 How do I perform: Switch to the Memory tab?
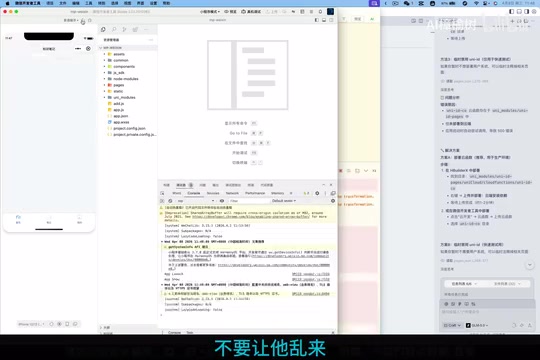277,193
